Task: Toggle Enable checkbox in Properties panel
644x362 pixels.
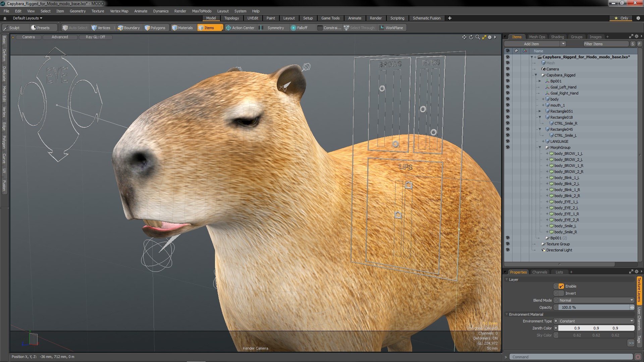Action: click(562, 286)
